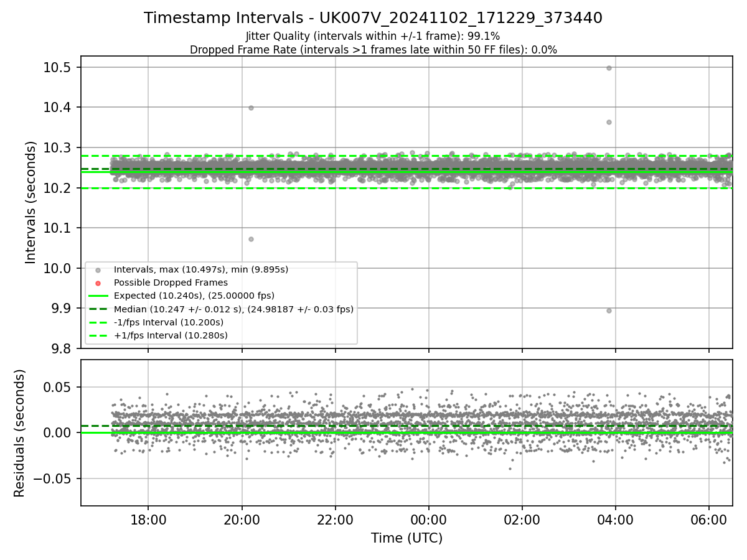Image resolution: width=747 pixels, height=560 pixels.
Task: Click the 10.2 y-axis tick label
Action: [59, 188]
